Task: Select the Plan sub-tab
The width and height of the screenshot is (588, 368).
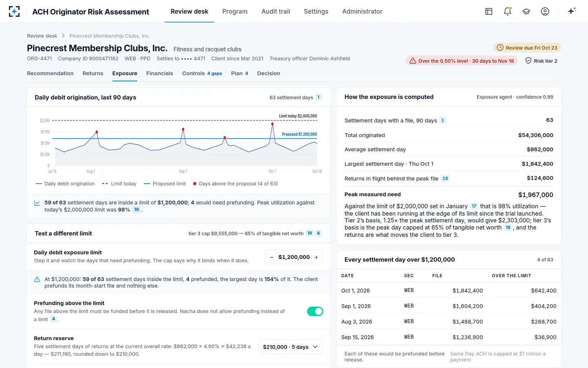Action: click(x=240, y=74)
